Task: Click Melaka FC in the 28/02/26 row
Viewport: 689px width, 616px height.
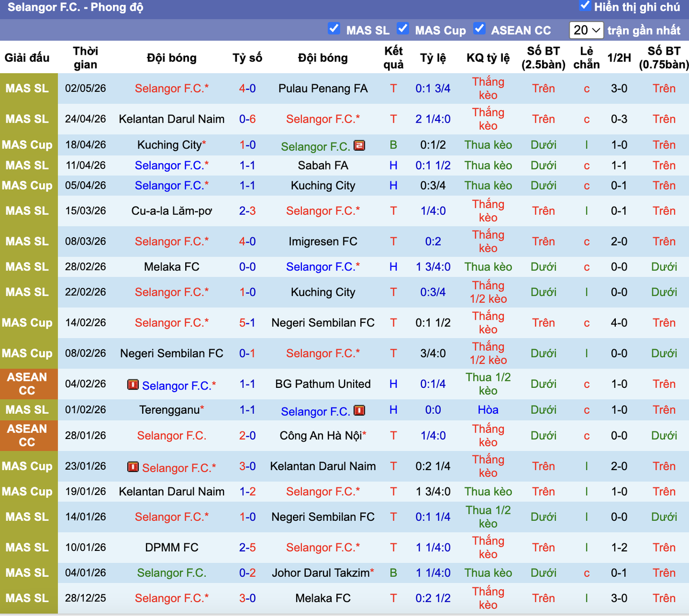Action: point(172,267)
